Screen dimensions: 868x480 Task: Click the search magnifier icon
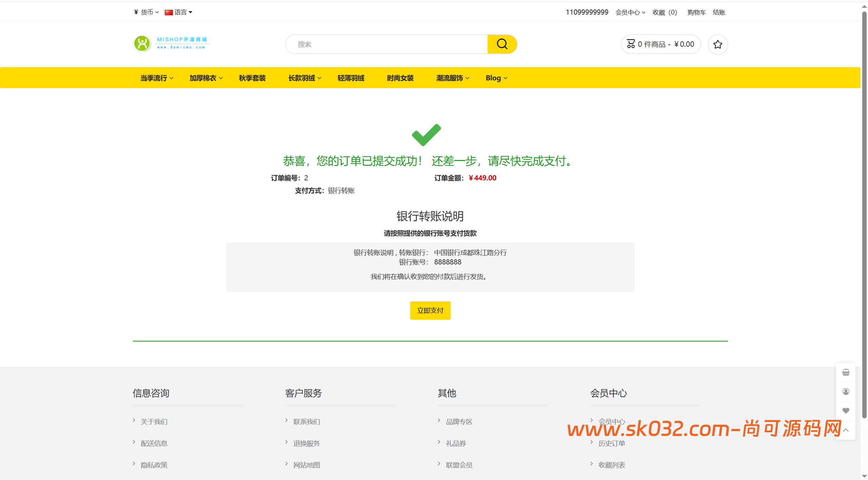pos(502,44)
